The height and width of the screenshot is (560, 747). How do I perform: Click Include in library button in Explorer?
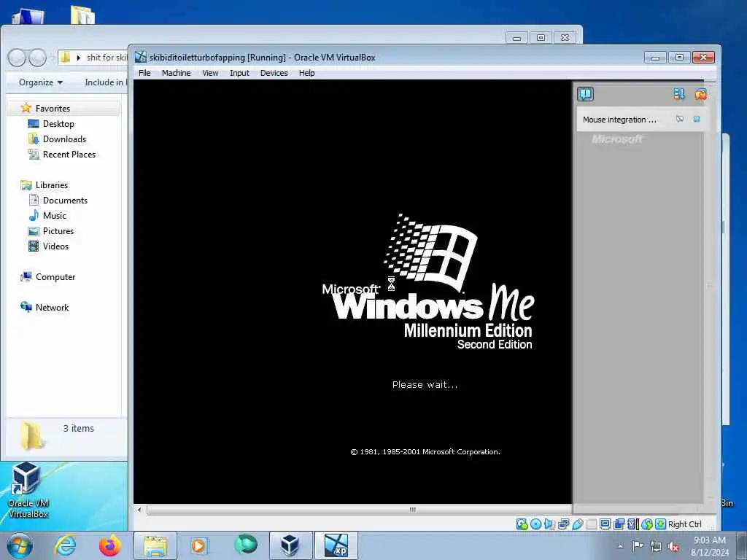coord(105,82)
